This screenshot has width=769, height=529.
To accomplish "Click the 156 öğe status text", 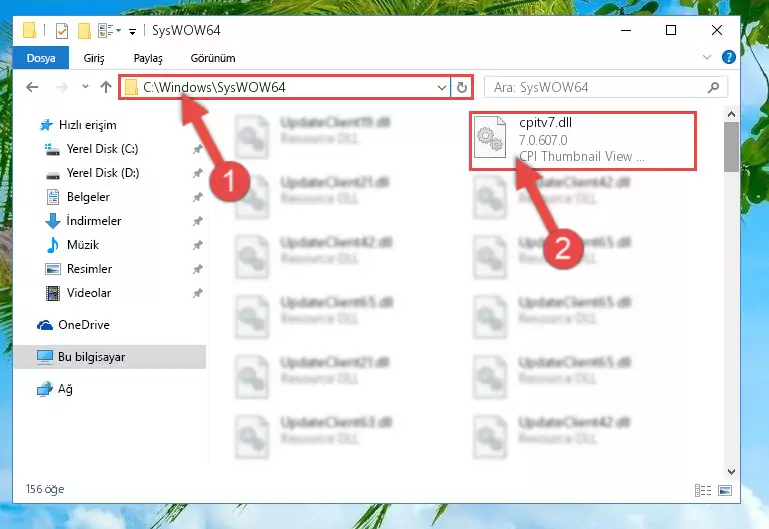I will [x=45, y=489].
